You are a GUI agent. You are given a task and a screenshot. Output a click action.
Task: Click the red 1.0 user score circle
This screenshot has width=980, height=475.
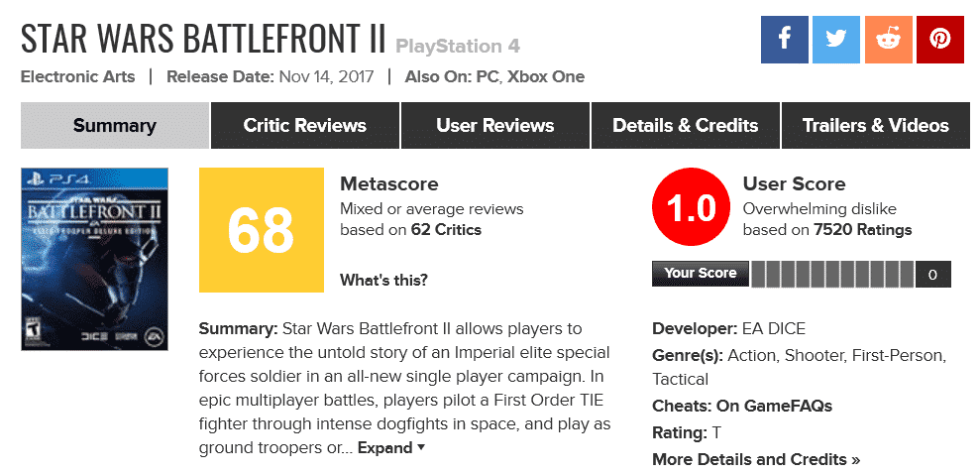pos(690,209)
